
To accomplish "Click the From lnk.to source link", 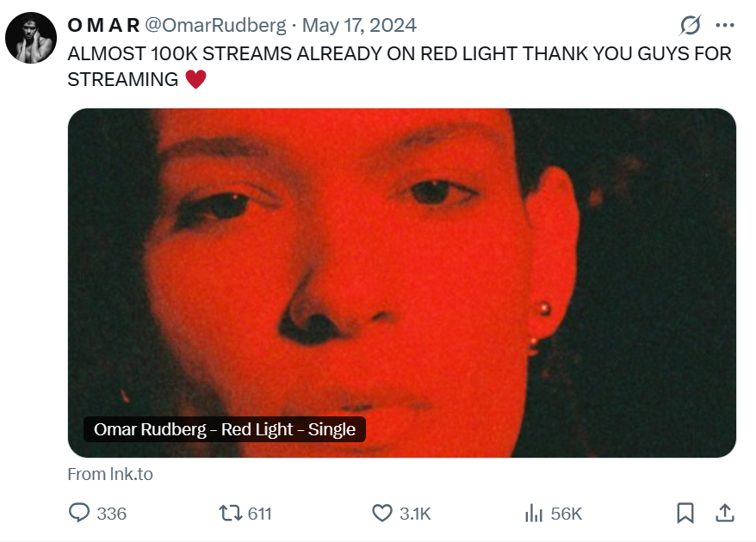I will coord(110,474).
